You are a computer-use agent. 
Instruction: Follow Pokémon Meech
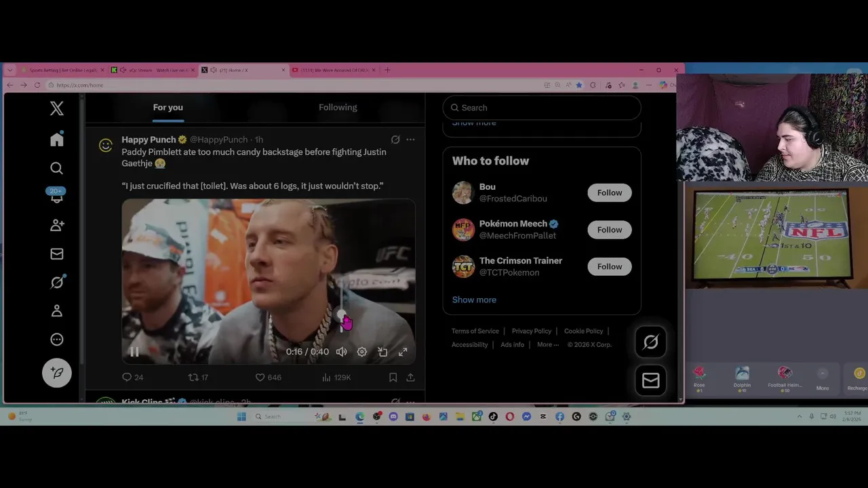point(610,230)
